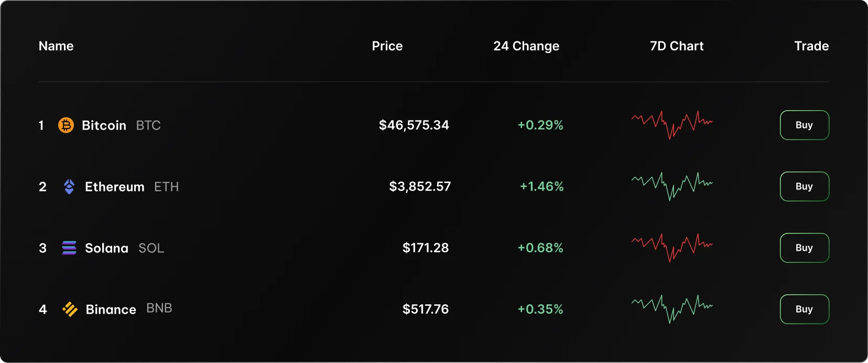Image resolution: width=868 pixels, height=363 pixels.
Task: Click the Binance yellow logo icon
Action: coord(70,309)
